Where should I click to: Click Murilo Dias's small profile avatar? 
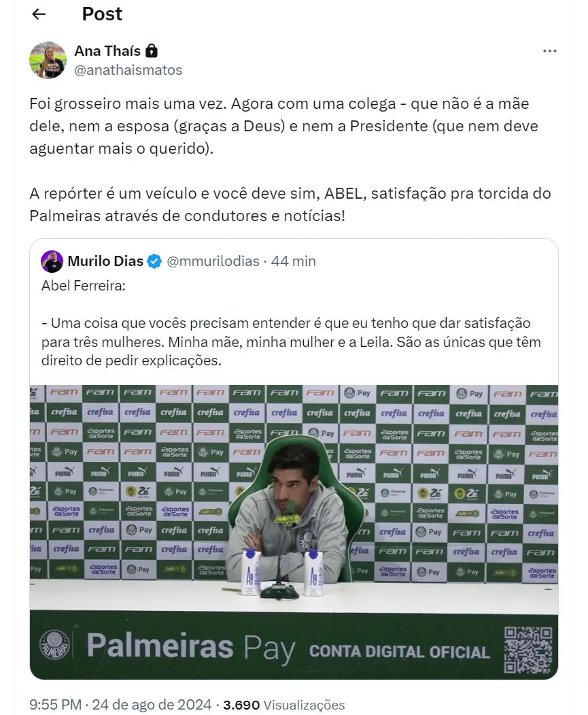coord(52,261)
